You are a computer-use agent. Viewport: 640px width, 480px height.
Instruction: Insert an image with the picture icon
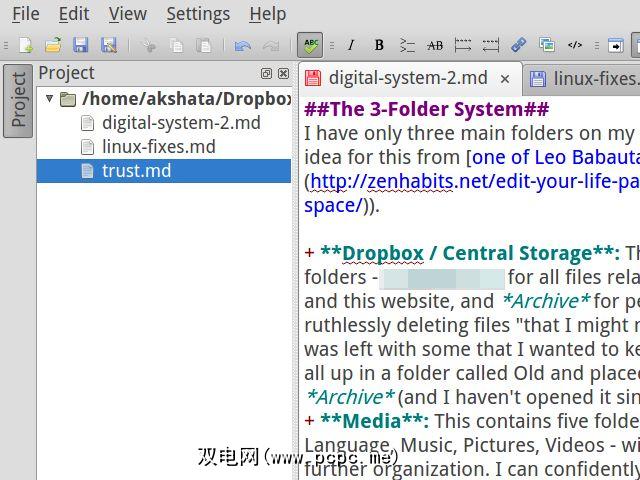[x=547, y=44]
